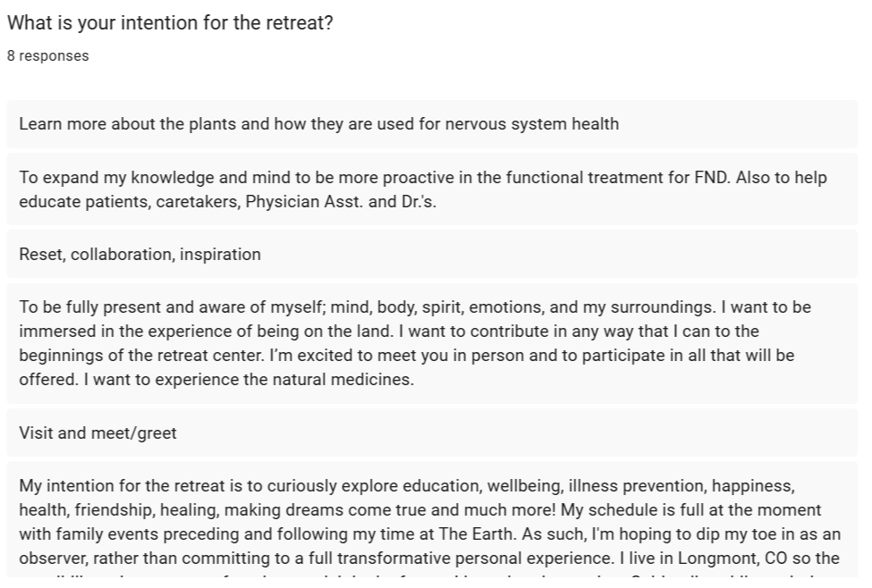Click the response starting "My intention for the retreat"
Viewport: 872px width, 588px height.
(x=429, y=522)
